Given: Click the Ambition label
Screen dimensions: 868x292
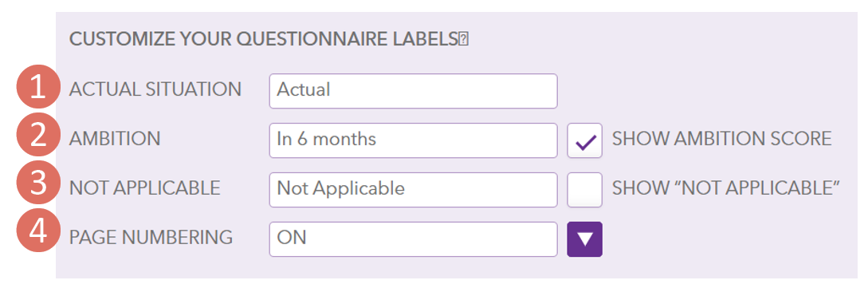Looking at the screenshot, I should coord(115,139).
